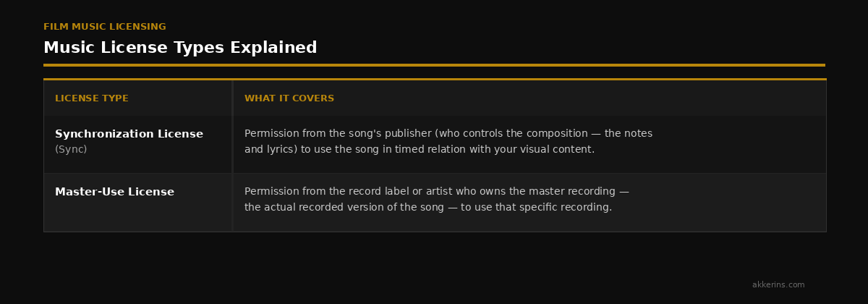Click the gold divider under the title
This screenshot has height=304, width=868.
click(434, 64)
